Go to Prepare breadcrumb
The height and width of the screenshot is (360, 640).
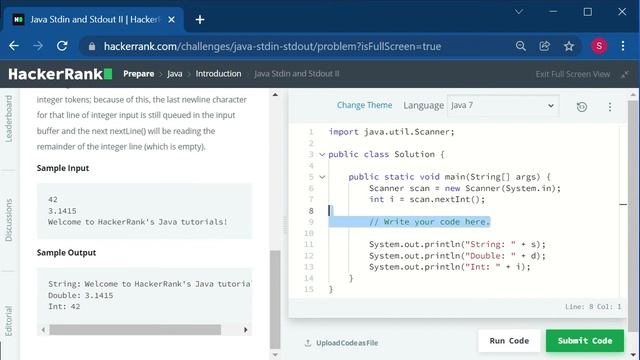[x=138, y=74]
